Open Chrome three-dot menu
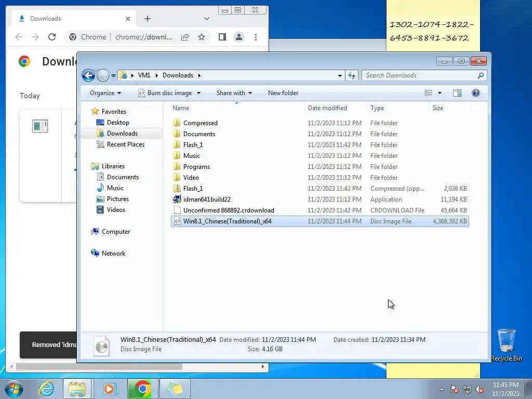The image size is (532, 399). pyautogui.click(x=256, y=37)
